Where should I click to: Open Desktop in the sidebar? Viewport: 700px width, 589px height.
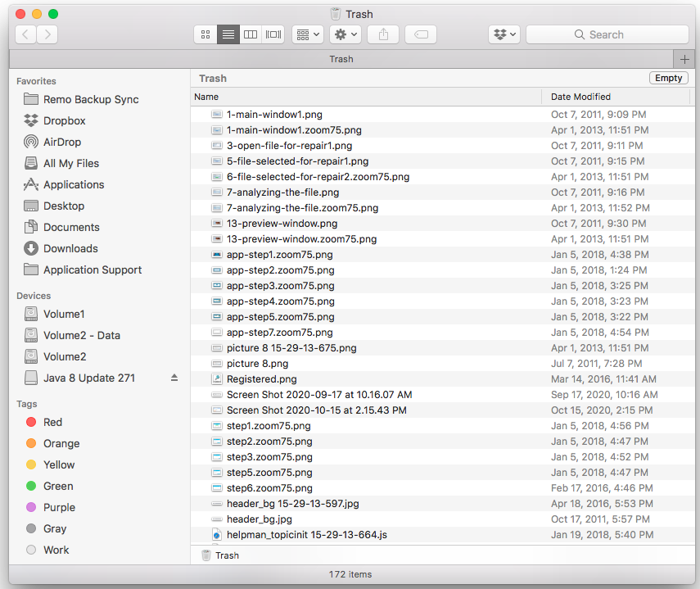64,206
